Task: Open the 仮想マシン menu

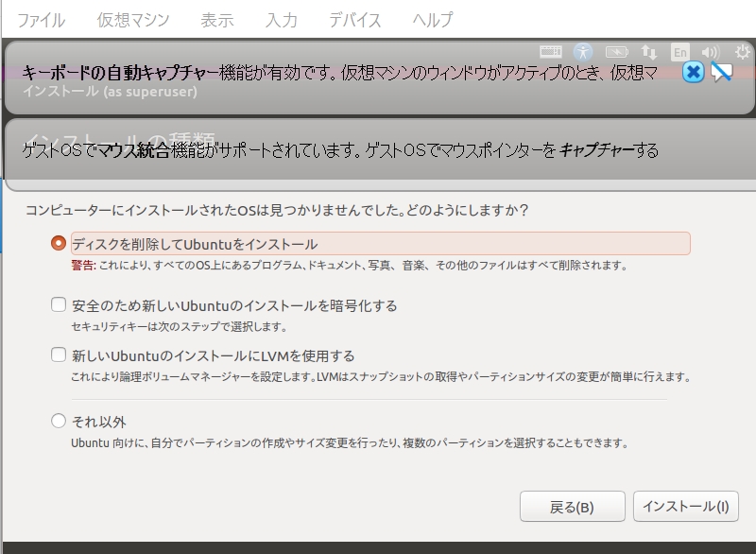Action: click(x=133, y=20)
